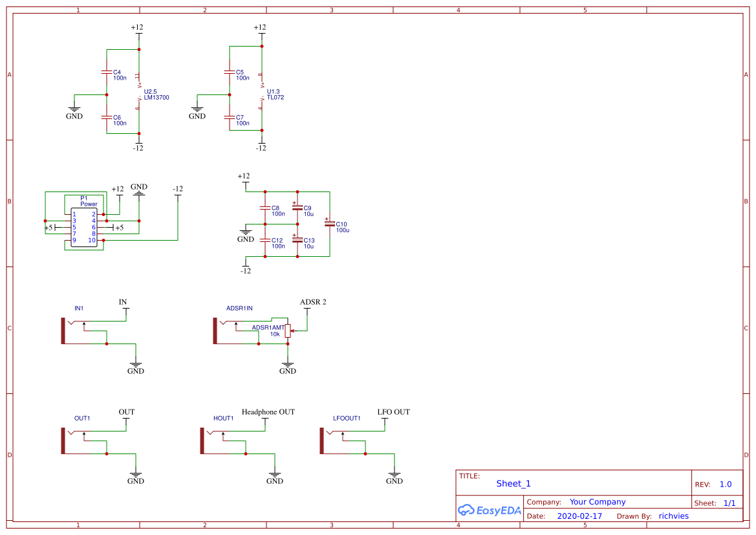Select the 100u electrolytic capacitor C10
Screen dimensions: 756x535
pos(330,223)
